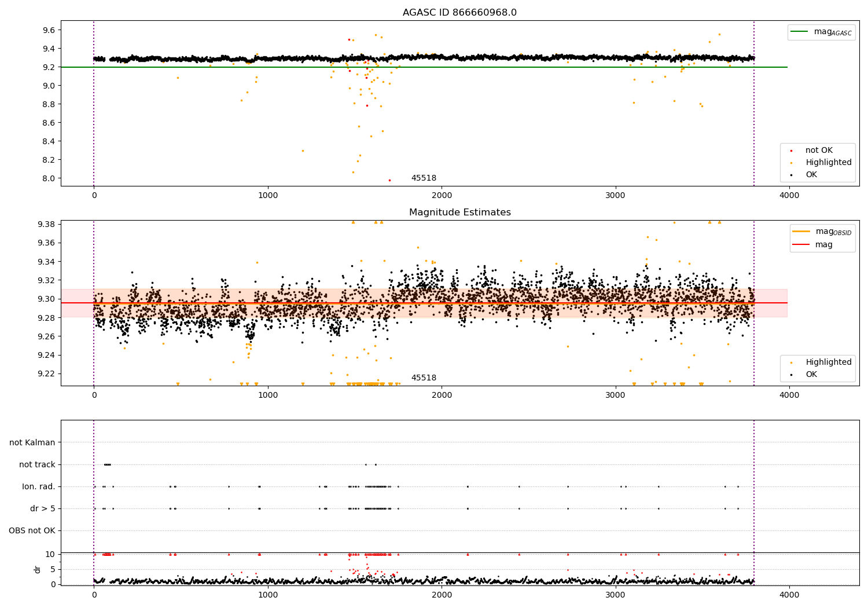Click the 5 tick on the dr axis
The image size is (868, 608).
pos(53,569)
